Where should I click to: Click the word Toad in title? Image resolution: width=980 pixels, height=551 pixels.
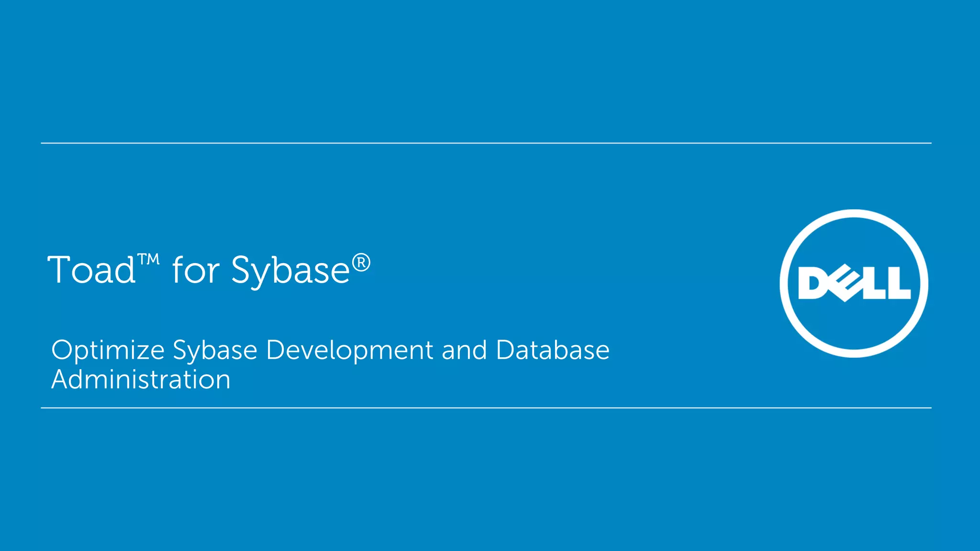point(91,270)
